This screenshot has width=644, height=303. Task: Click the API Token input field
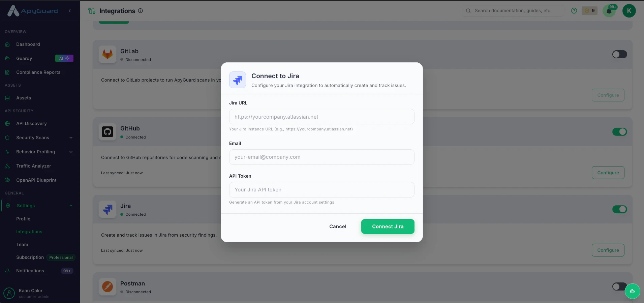pyautogui.click(x=322, y=190)
